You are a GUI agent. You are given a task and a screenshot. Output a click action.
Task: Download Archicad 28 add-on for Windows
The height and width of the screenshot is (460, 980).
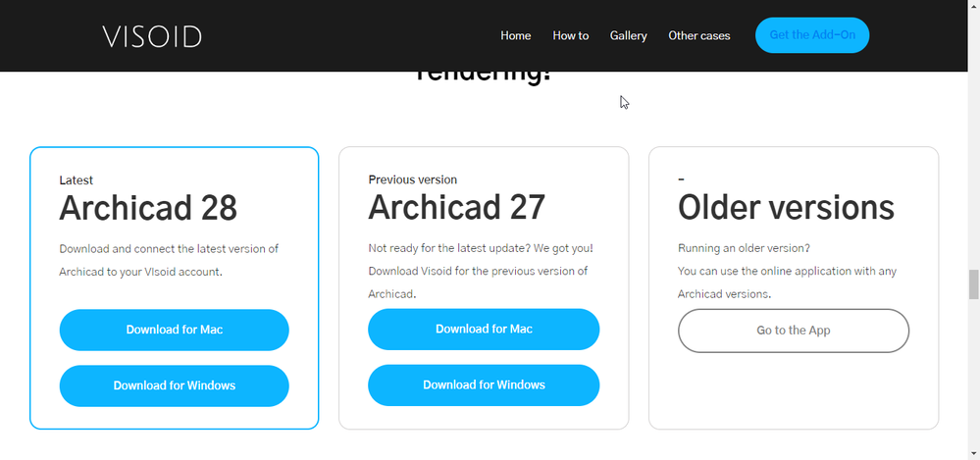pyautogui.click(x=174, y=385)
